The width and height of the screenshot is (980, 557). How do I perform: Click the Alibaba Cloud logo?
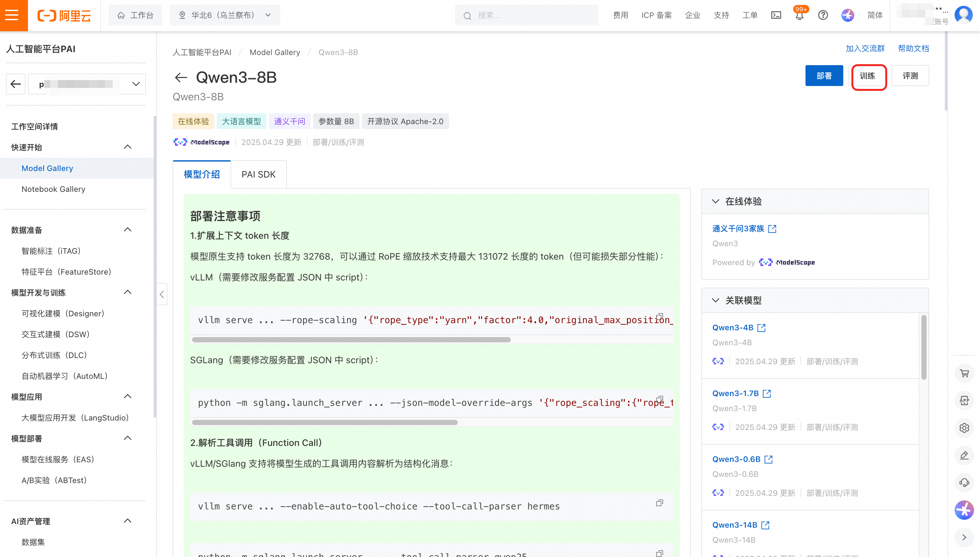(64, 16)
